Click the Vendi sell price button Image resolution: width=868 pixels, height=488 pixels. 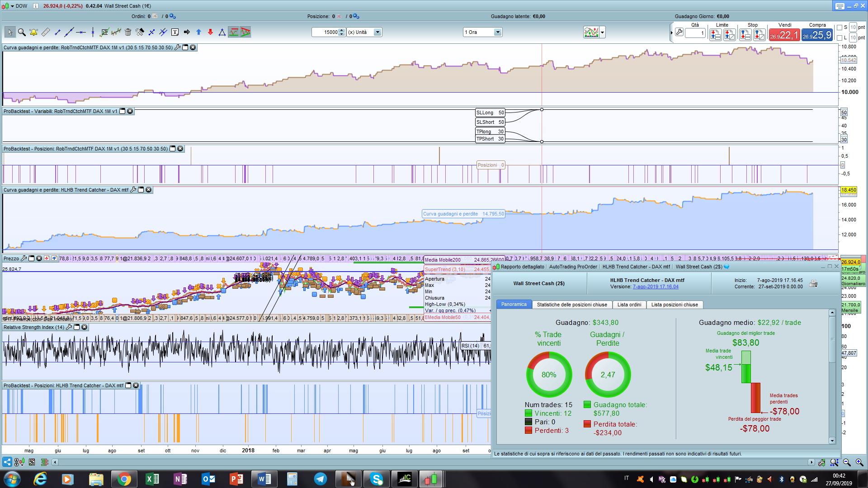click(784, 35)
